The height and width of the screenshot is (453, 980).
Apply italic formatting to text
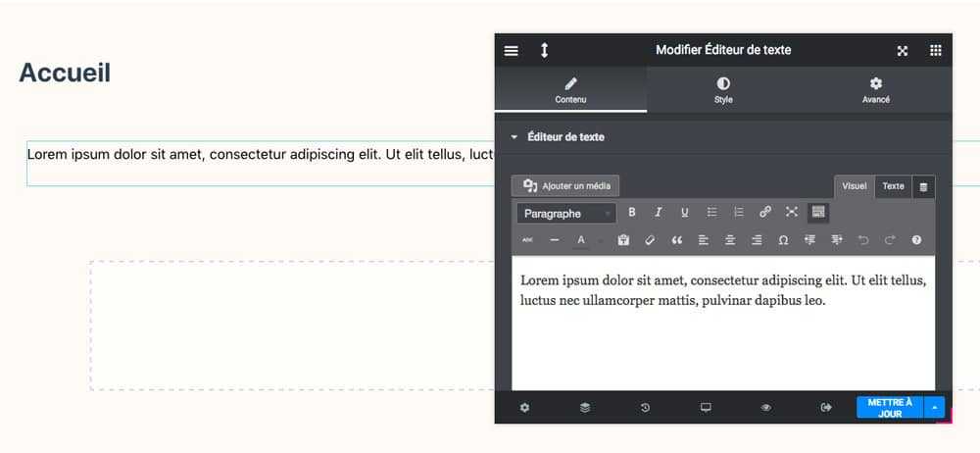[659, 212]
